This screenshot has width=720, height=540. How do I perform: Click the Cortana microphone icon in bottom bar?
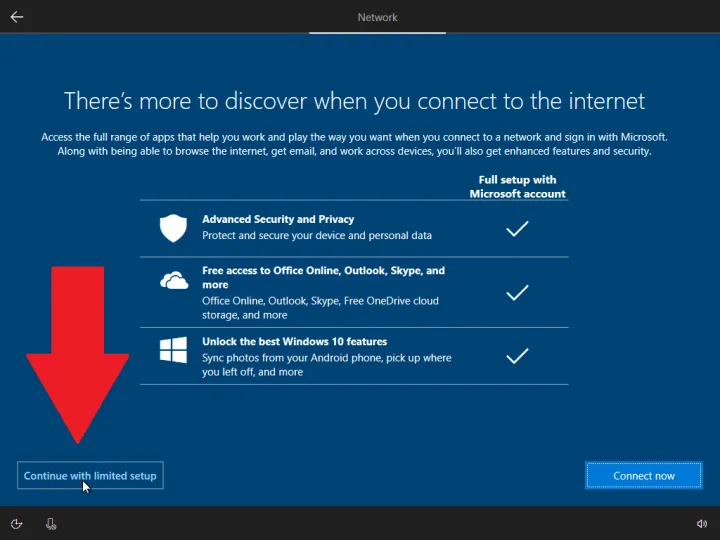pyautogui.click(x=51, y=523)
